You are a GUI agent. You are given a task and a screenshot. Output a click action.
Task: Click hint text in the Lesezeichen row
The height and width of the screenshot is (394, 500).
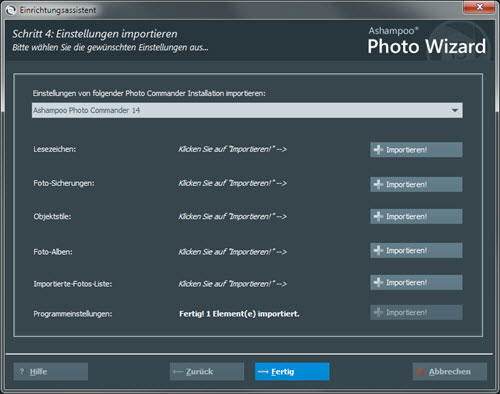click(233, 149)
